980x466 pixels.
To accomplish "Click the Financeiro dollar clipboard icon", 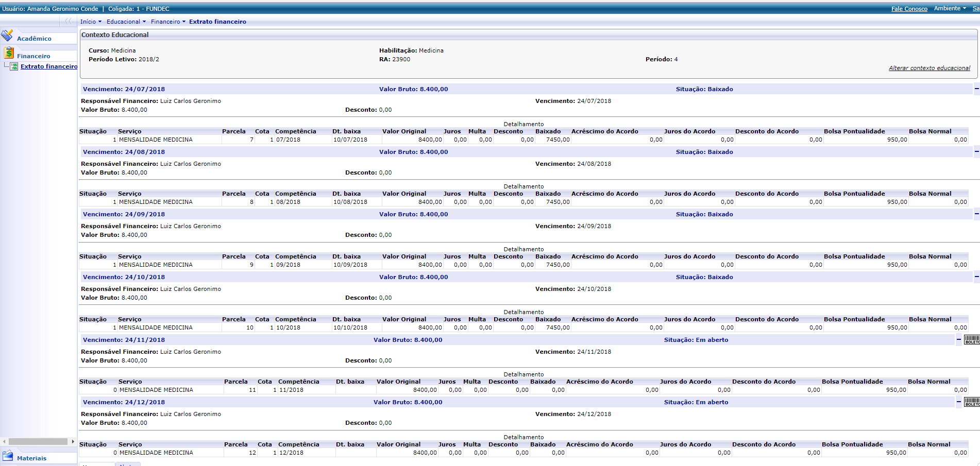I will pos(9,53).
